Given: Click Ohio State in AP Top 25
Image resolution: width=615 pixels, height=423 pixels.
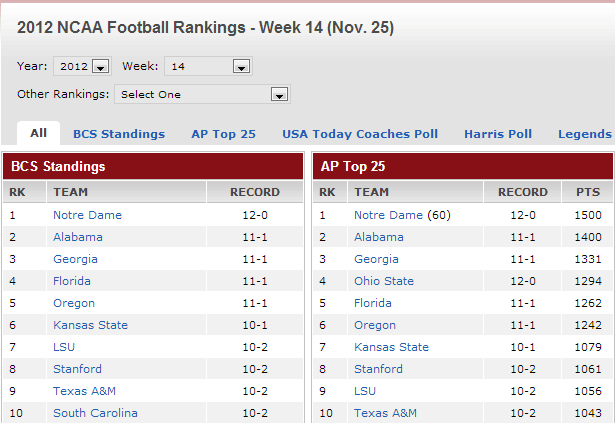Looking at the screenshot, I should click(x=384, y=281).
